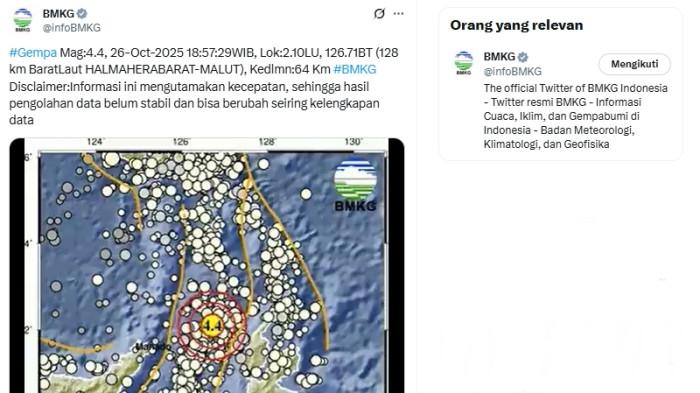Click the bio text "The official Twitter of BMKG Indonesia"
Screen dimensions: 700x393
575,88
